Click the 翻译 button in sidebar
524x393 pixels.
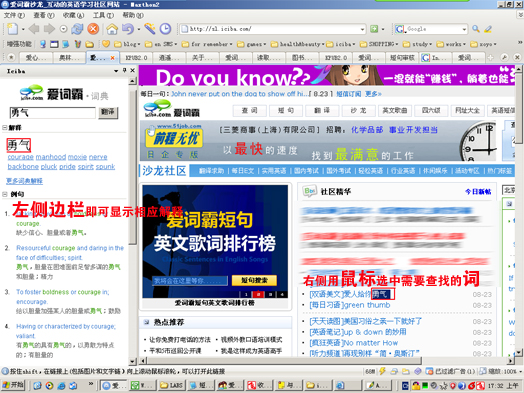pyautogui.click(x=108, y=112)
